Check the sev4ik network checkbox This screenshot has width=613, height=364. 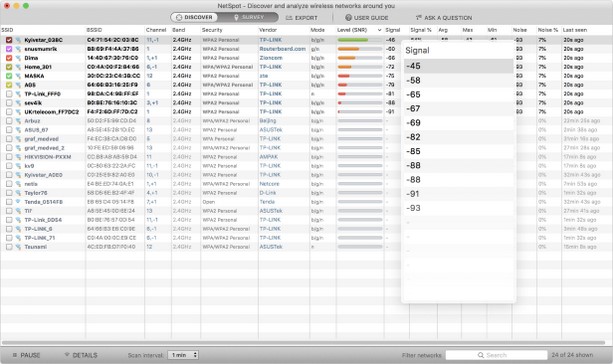pos(9,103)
